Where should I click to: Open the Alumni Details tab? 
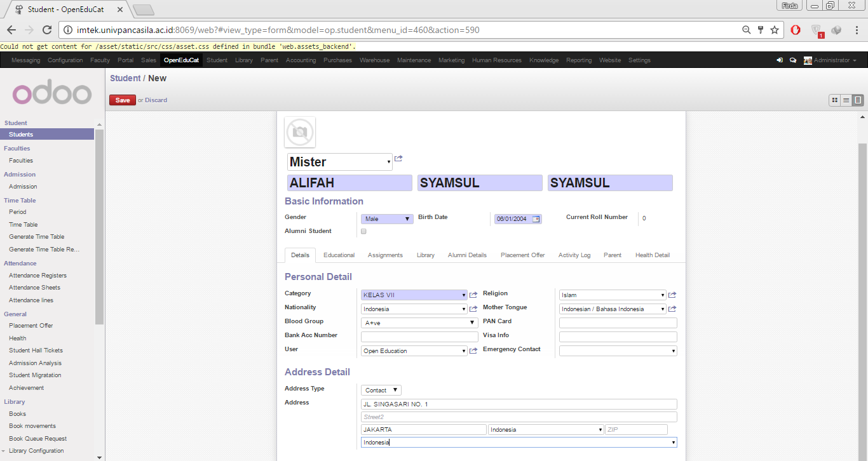[x=467, y=255]
